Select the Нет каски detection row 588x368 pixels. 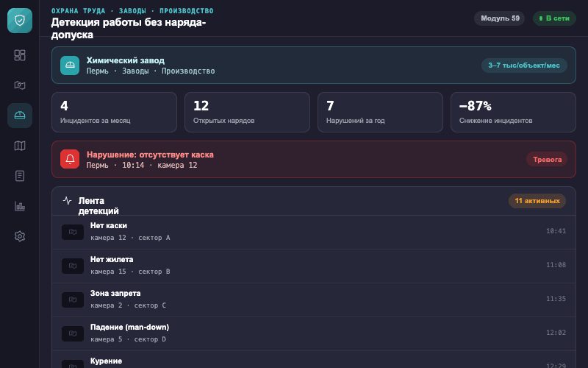click(x=314, y=232)
